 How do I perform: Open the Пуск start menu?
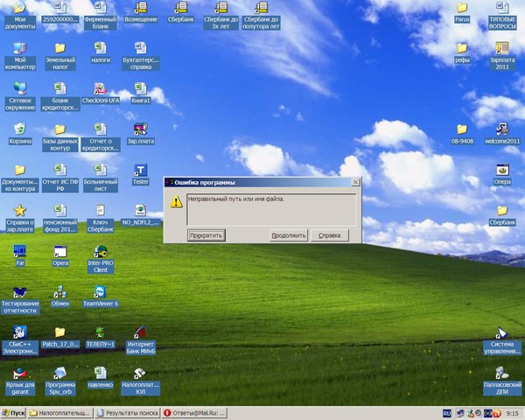pyautogui.click(x=13, y=413)
